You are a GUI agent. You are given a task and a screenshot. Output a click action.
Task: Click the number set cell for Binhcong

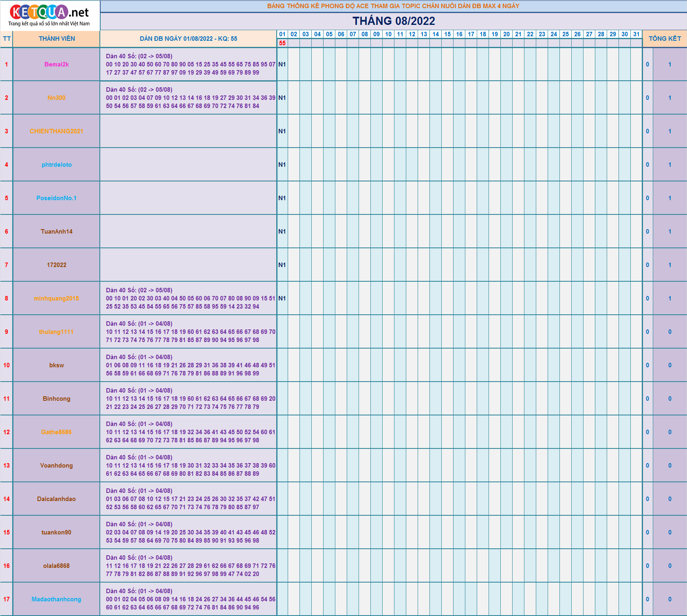(x=188, y=399)
